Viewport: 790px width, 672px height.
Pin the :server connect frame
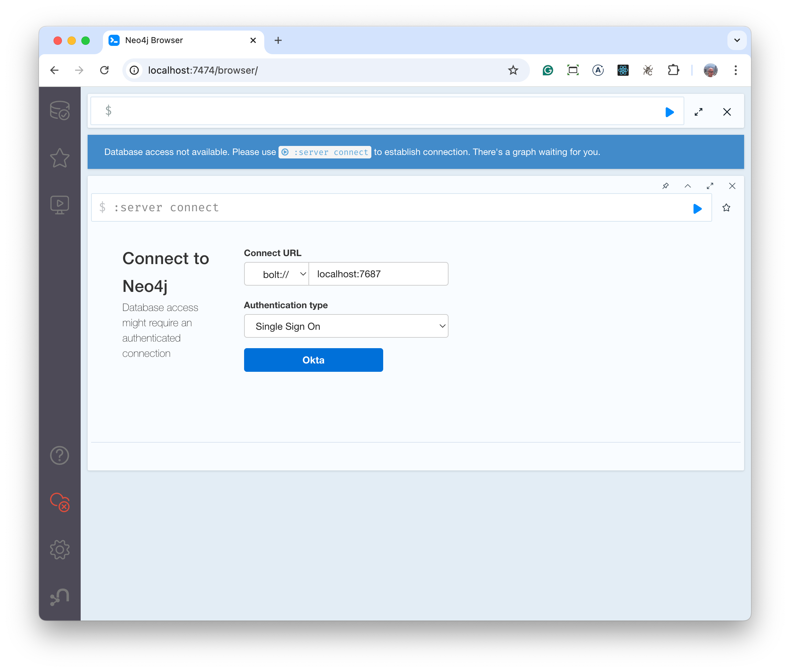666,186
